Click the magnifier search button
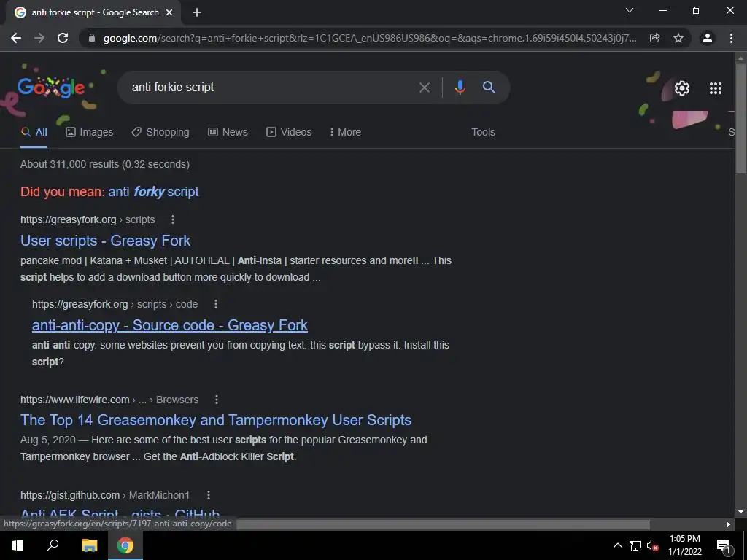Image resolution: width=747 pixels, height=560 pixels. 489,87
